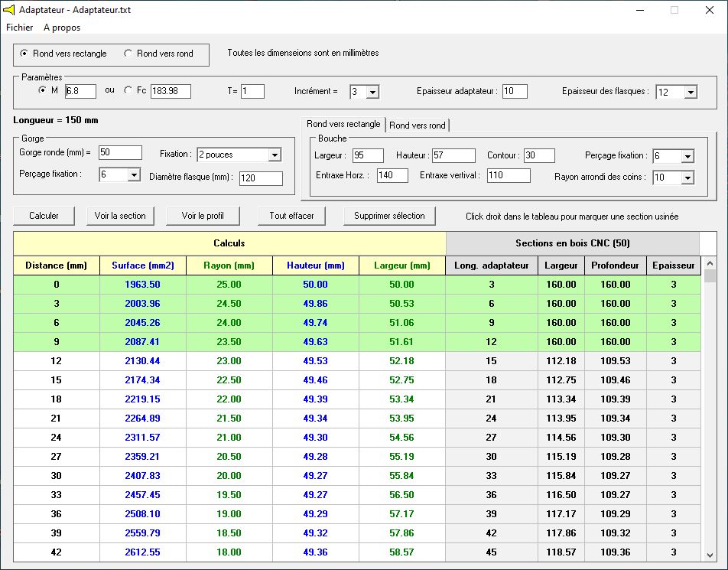
Task: Click the Surface (mm2) column header
Action: [x=143, y=265]
